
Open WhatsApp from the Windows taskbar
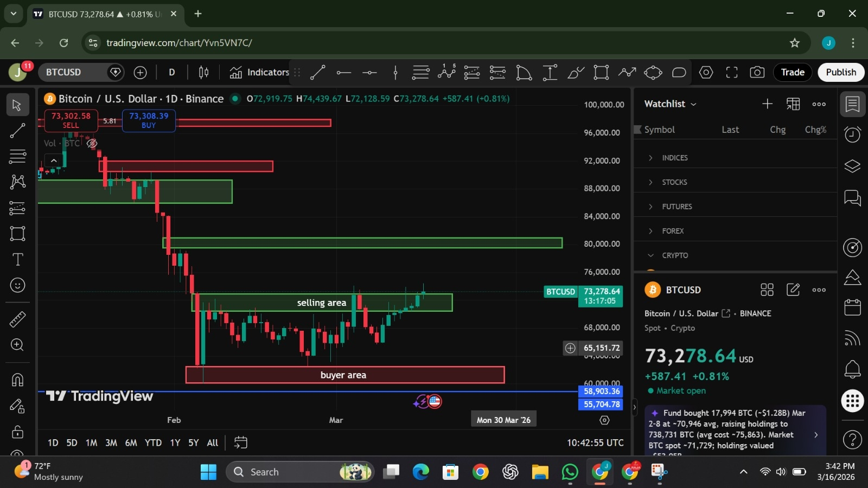click(570, 472)
